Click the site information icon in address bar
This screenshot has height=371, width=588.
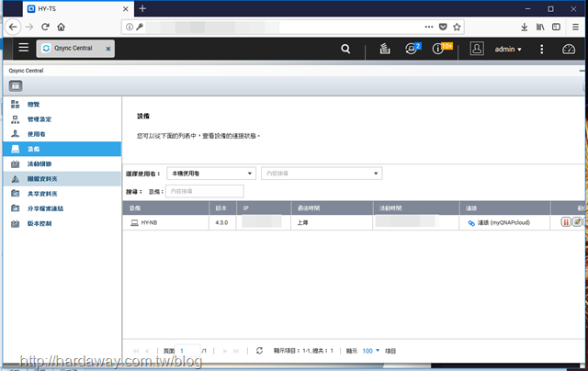click(129, 27)
